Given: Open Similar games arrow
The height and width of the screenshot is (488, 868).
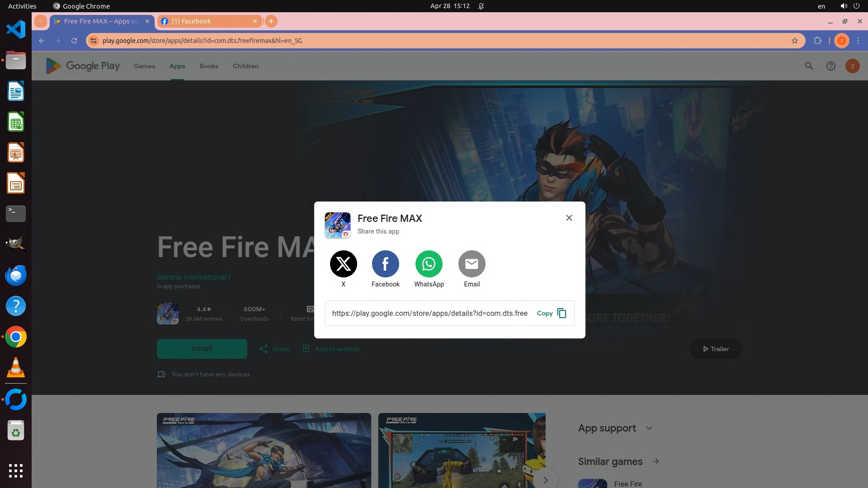Looking at the screenshot, I should [x=656, y=461].
